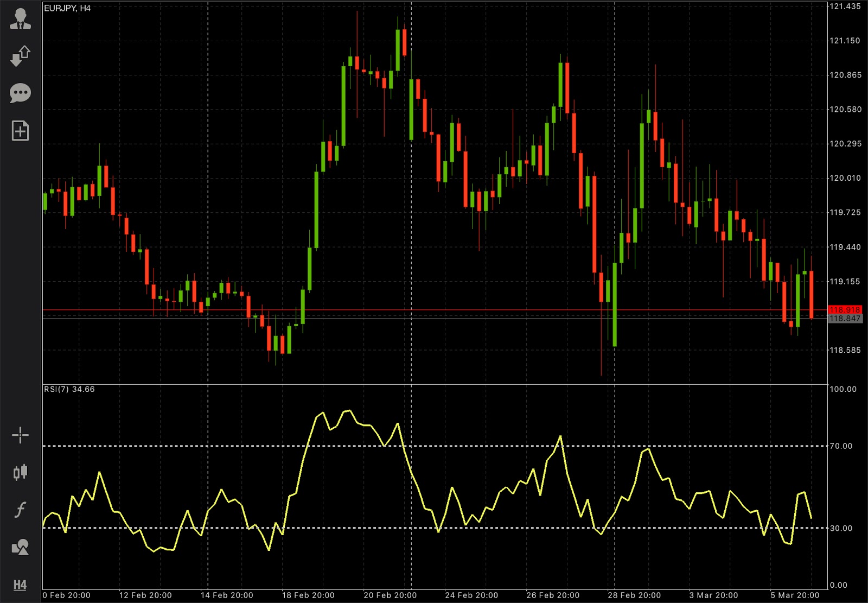Open the chart objects shapes icon
Viewport: 868px width, 603px height.
point(21,547)
